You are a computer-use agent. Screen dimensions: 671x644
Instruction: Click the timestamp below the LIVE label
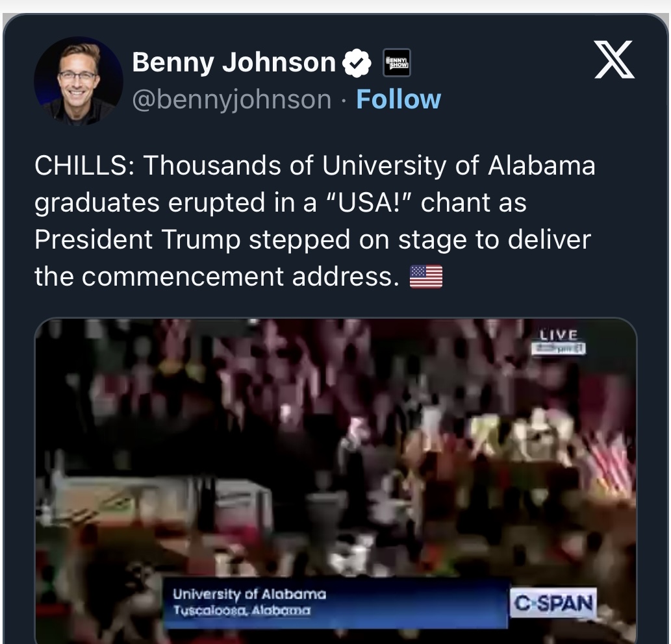(559, 349)
